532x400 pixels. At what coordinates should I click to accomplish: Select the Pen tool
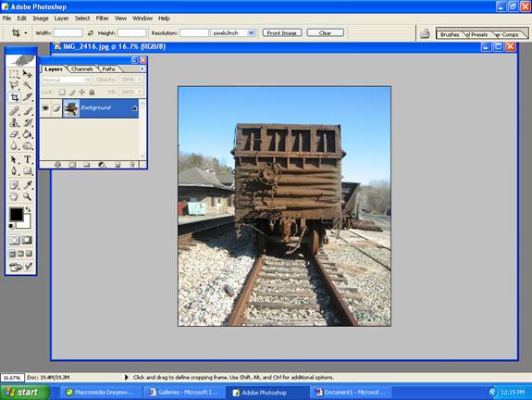point(14,170)
